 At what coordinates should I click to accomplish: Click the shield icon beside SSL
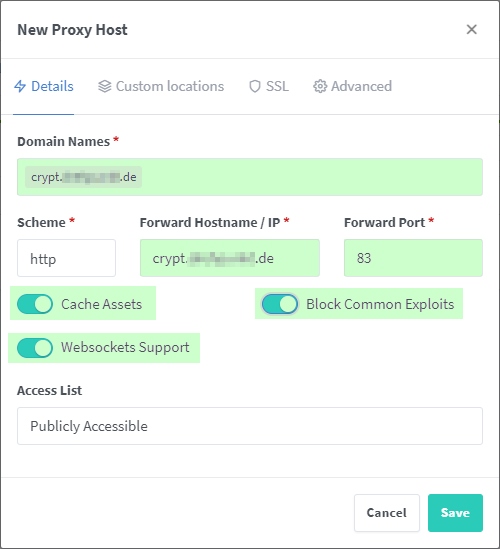pos(255,86)
